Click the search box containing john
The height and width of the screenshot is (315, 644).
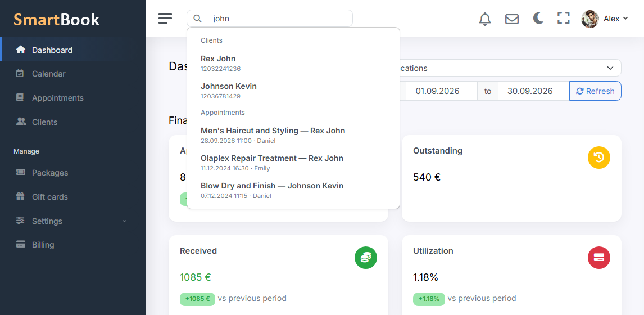click(269, 19)
